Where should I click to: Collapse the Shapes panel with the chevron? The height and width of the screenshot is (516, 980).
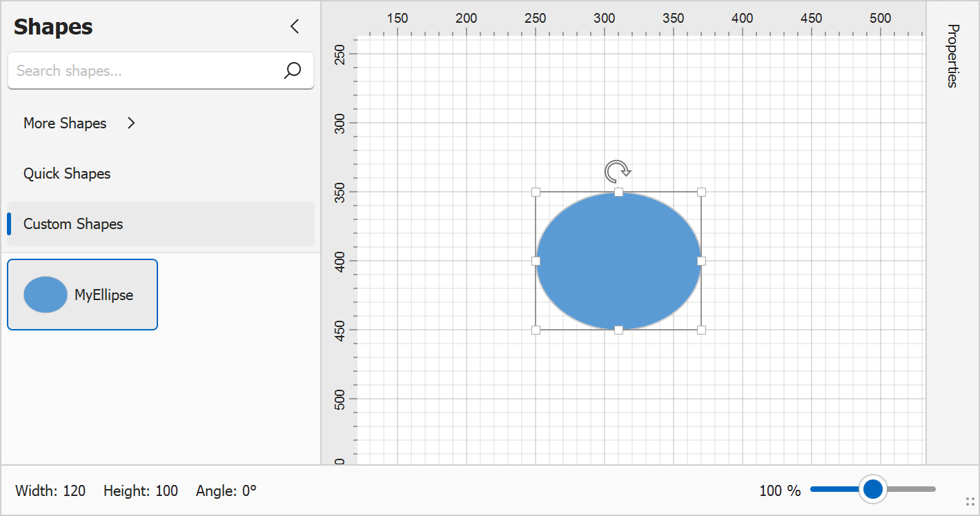point(295,27)
